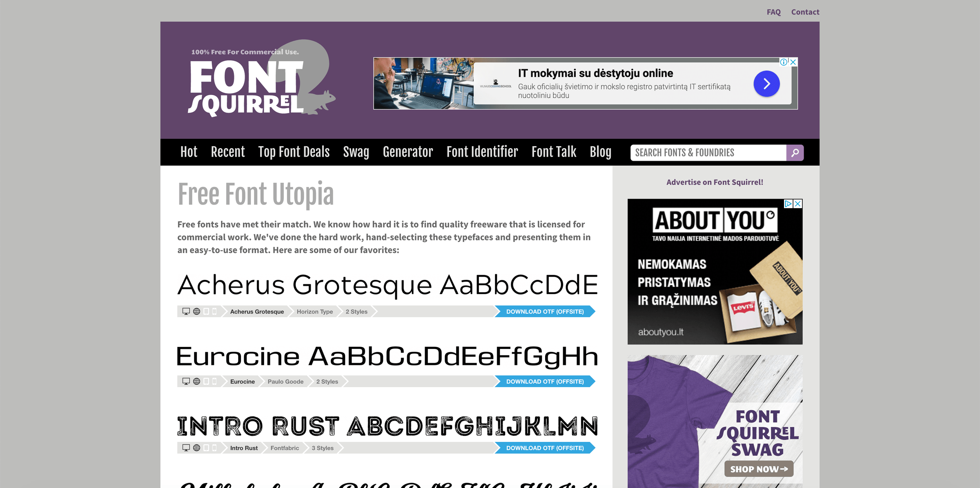Download OTF for Acherus Grotesque

tap(545, 311)
